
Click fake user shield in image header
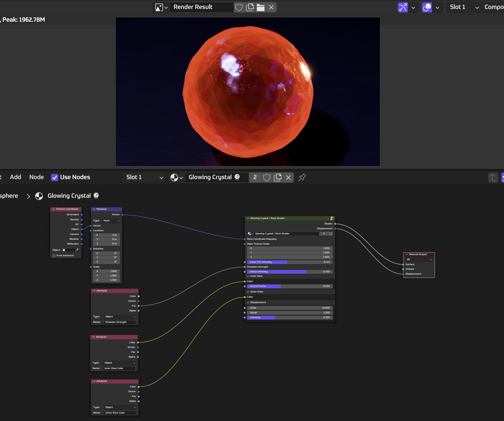[239, 7]
